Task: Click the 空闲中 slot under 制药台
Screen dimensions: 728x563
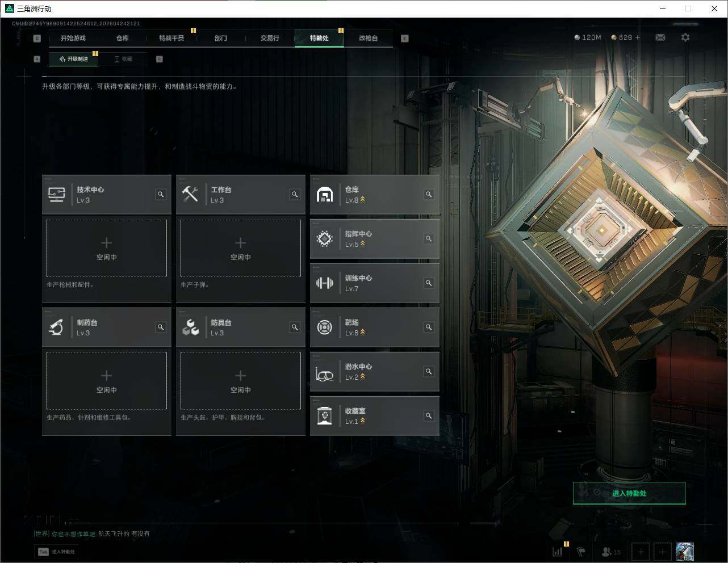Action: [x=107, y=381]
